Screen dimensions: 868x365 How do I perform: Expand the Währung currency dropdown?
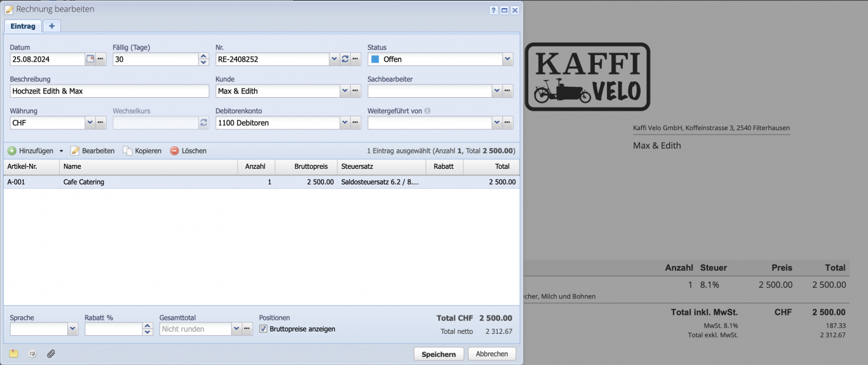click(90, 122)
